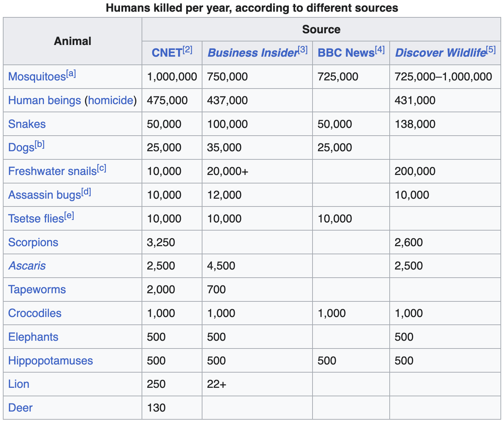
Task: Click the Freshwater snails link
Action: (x=52, y=171)
